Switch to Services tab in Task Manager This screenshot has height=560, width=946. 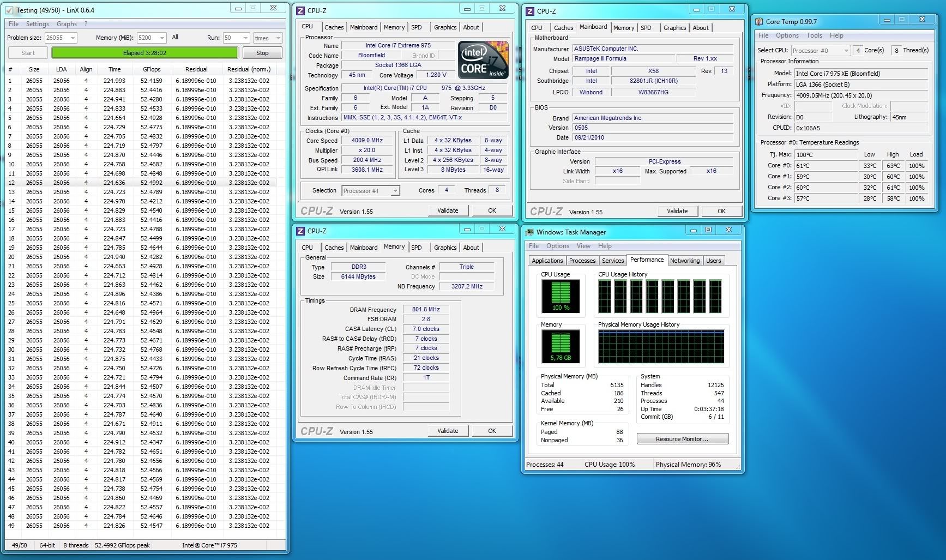point(613,261)
